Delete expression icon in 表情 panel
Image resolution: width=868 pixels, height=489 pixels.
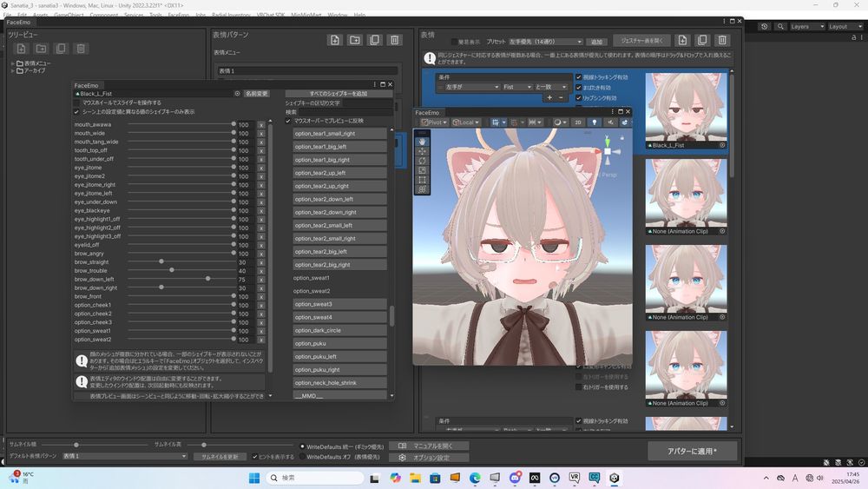pos(722,40)
